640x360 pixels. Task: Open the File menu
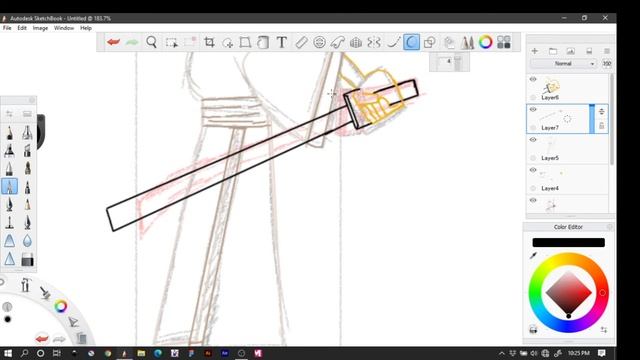click(7, 28)
